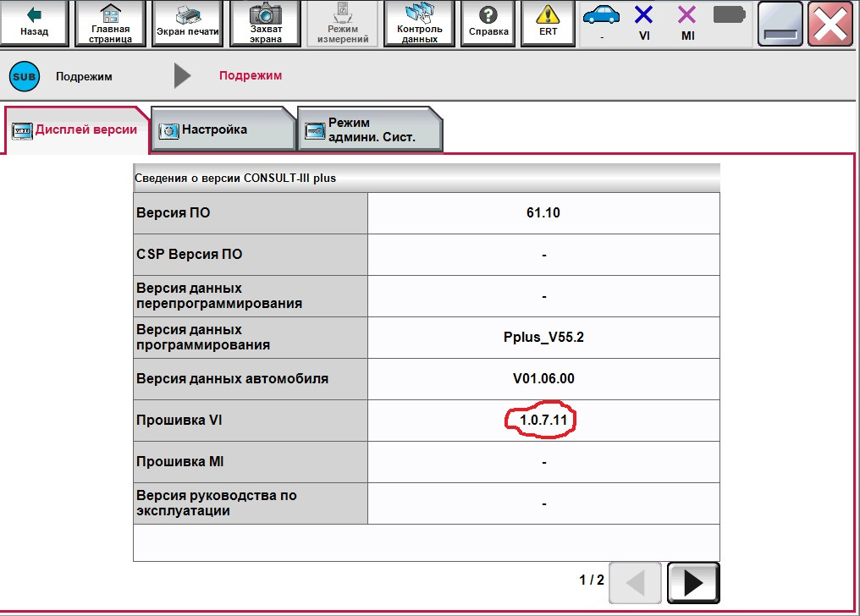This screenshot has width=860, height=616.
Task: Click the battery status indicator
Action: click(x=730, y=14)
